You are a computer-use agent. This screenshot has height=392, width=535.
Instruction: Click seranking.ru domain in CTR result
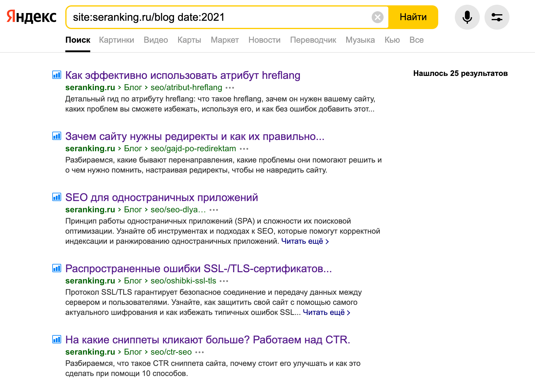click(x=90, y=352)
